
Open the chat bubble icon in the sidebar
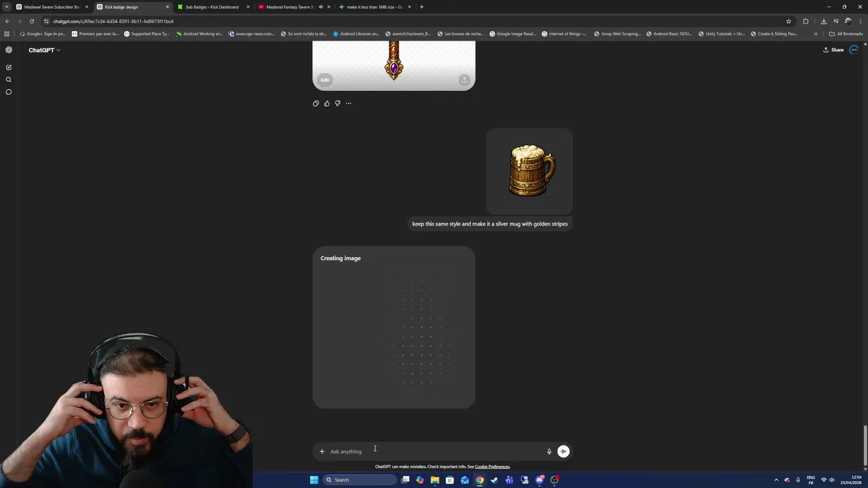9,91
